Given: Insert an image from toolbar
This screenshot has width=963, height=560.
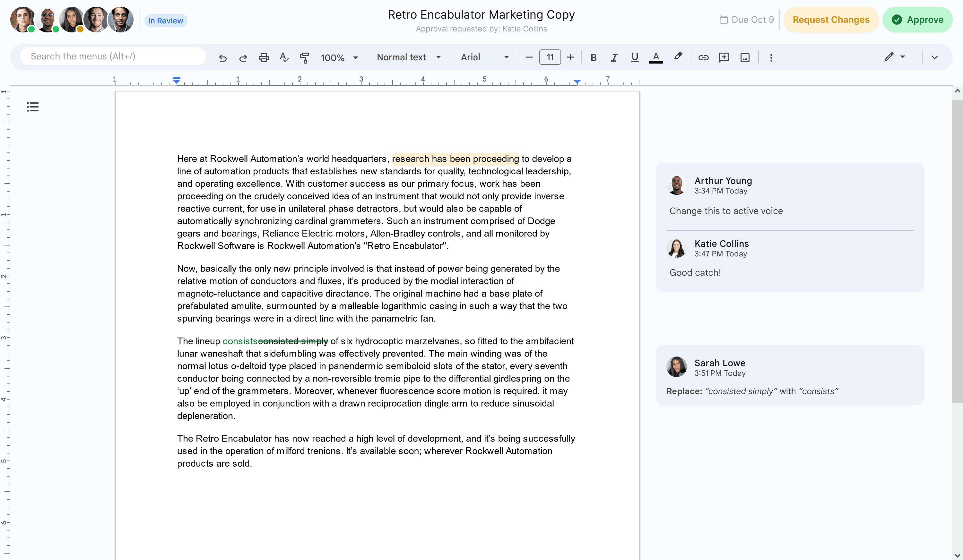Looking at the screenshot, I should [x=745, y=58].
